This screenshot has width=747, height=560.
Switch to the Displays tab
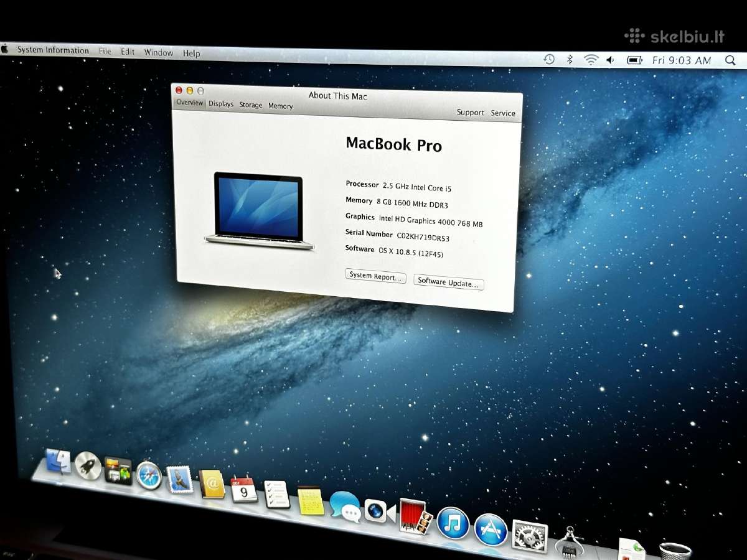[x=221, y=104]
